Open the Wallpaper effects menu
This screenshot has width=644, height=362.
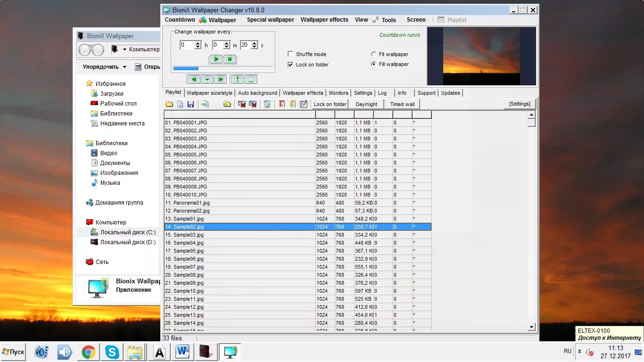(324, 20)
